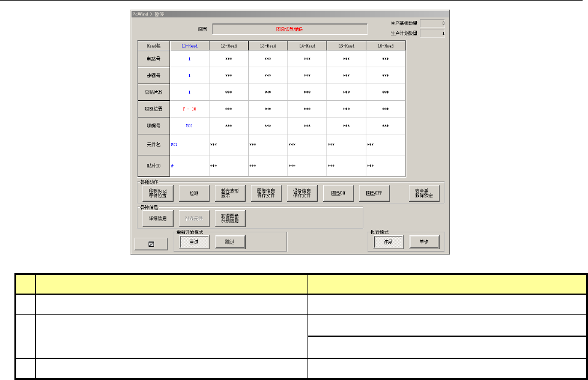Select the L4-Head column header
588x380 pixels.
[x=307, y=46]
